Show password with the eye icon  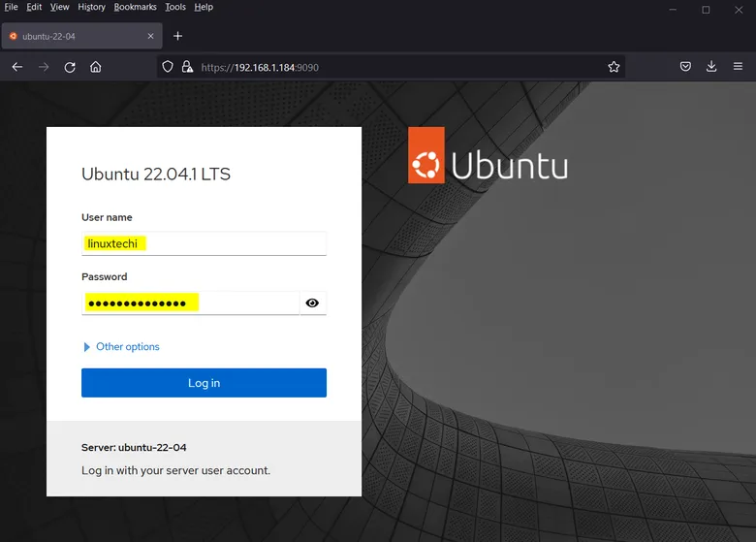pyautogui.click(x=312, y=303)
